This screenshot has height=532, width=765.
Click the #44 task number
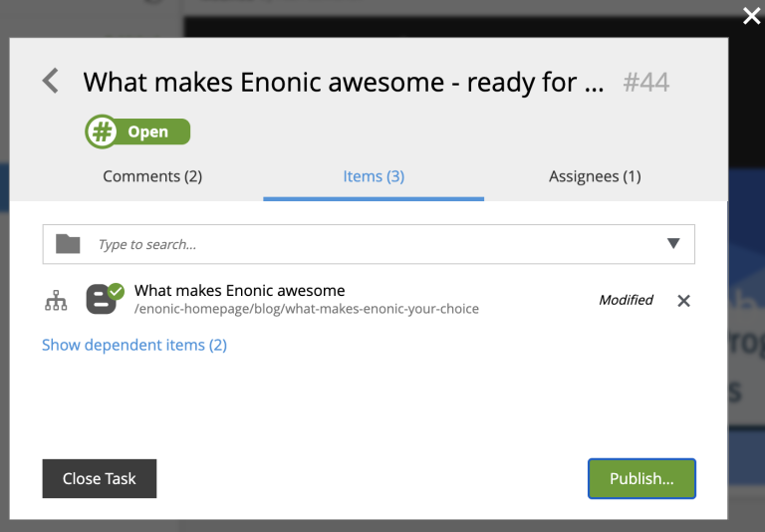(645, 82)
